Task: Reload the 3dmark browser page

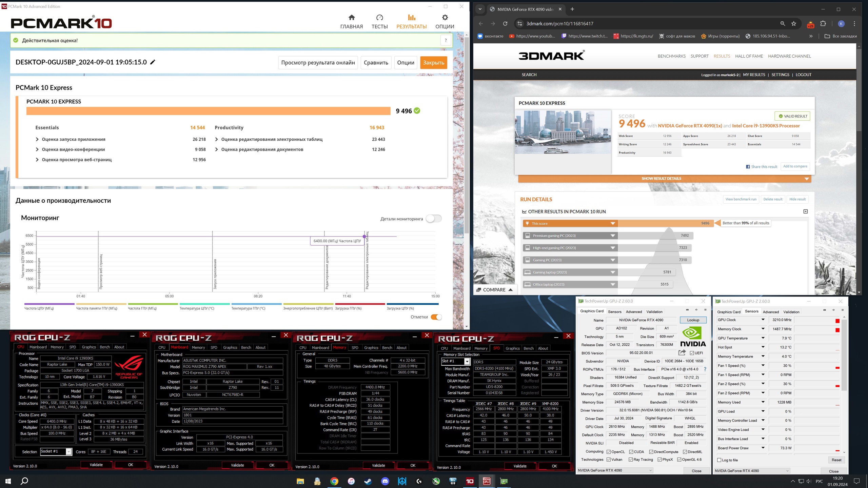Action: pos(505,24)
